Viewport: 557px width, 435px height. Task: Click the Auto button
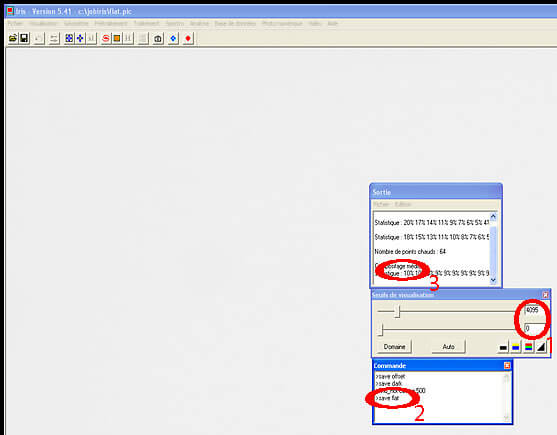[x=448, y=347]
